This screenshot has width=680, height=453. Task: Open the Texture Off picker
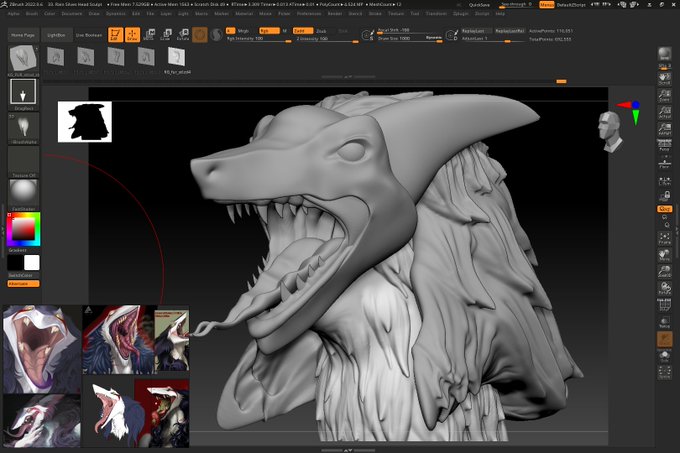(23, 162)
